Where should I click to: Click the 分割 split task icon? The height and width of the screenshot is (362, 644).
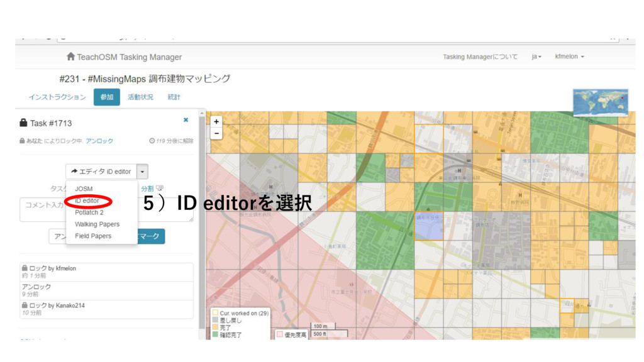click(159, 188)
